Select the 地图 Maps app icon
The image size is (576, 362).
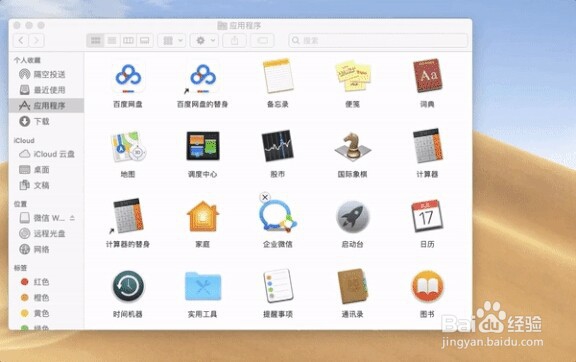pos(128,147)
